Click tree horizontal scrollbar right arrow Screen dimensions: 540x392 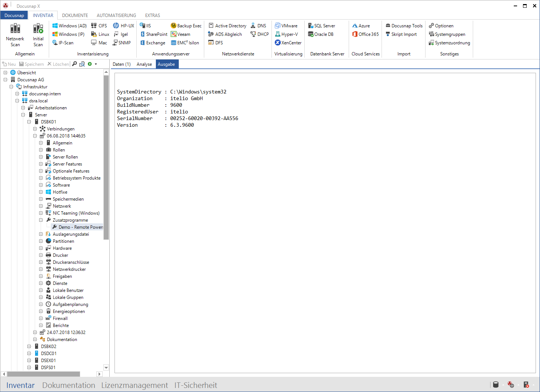(99, 374)
